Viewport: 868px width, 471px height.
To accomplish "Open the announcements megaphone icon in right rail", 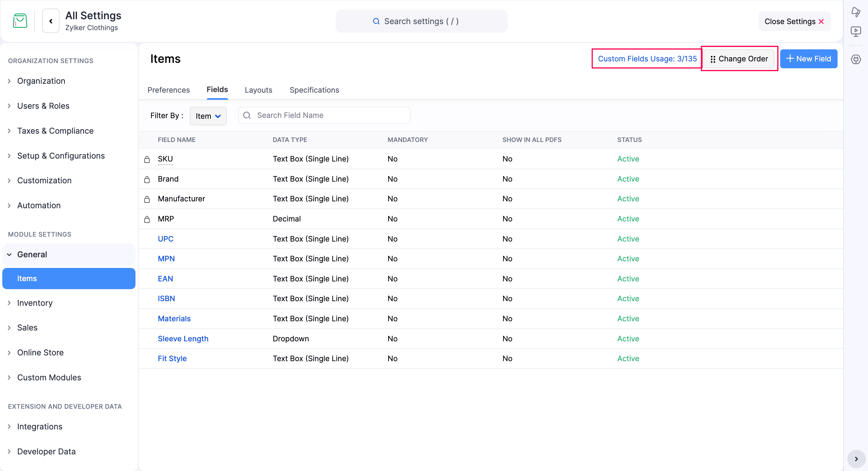I will coord(856,12).
